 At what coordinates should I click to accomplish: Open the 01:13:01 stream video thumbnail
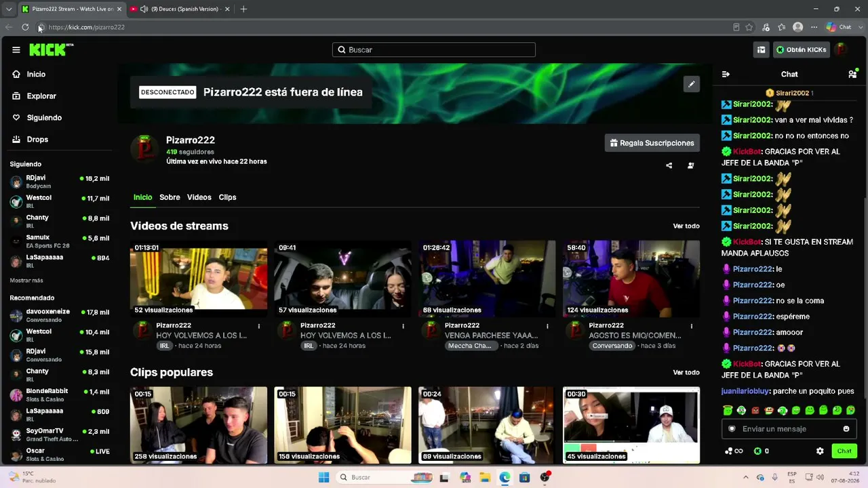pyautogui.click(x=199, y=279)
